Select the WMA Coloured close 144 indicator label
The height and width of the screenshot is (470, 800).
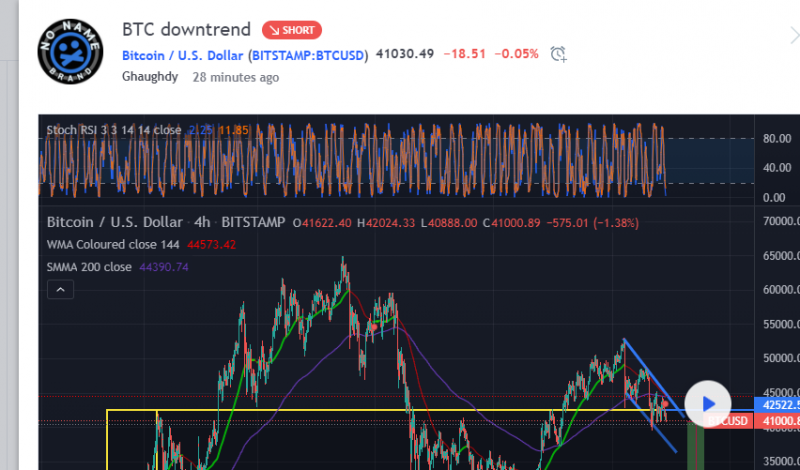113,245
